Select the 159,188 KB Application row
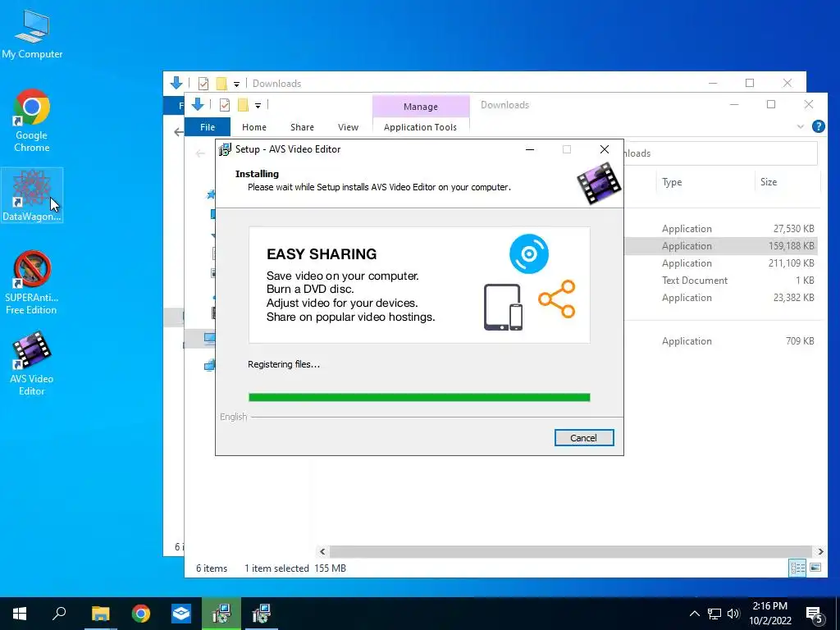 [x=722, y=246]
